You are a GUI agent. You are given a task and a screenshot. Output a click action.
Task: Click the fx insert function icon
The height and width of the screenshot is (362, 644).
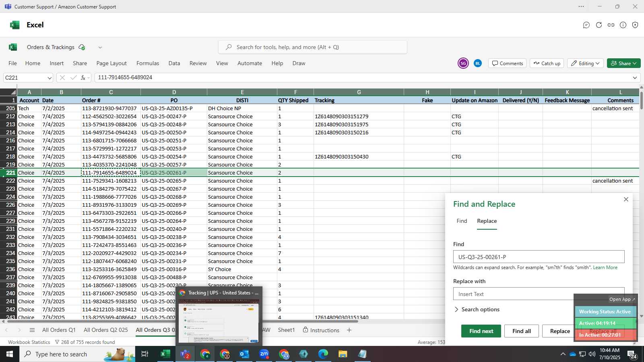(x=83, y=78)
